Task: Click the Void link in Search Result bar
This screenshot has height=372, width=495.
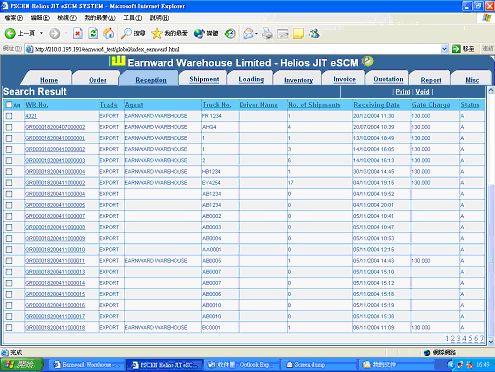Action: [422, 92]
